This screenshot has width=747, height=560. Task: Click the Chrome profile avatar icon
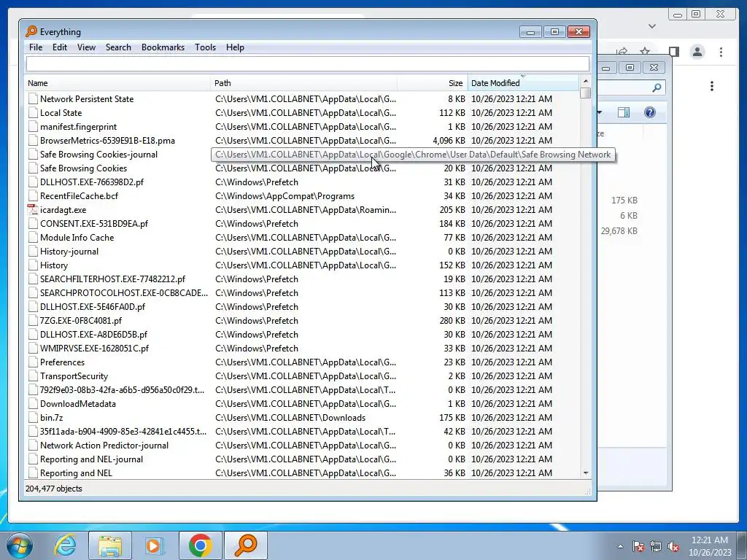tap(697, 52)
